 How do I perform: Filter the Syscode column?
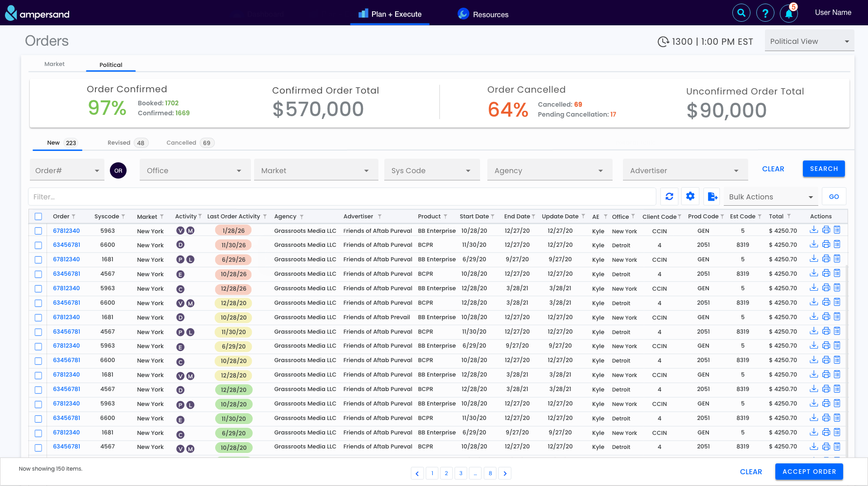point(123,217)
